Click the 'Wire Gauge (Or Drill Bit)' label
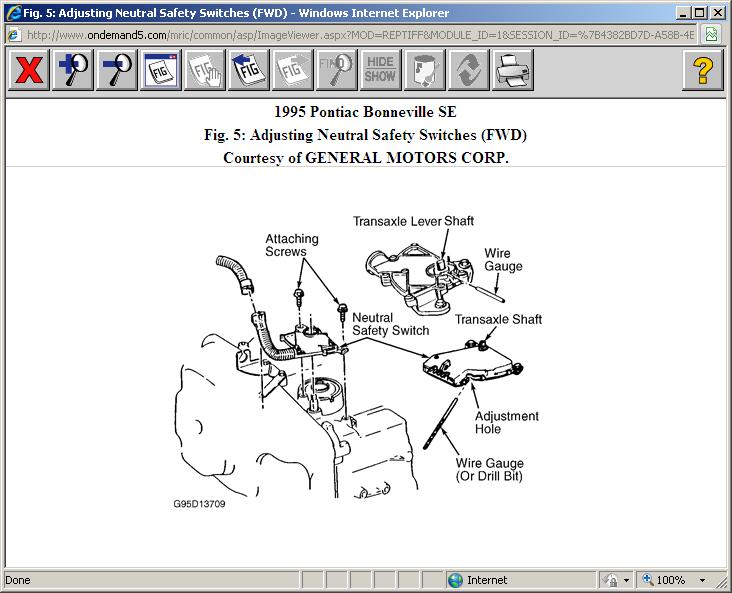 pos(489,470)
